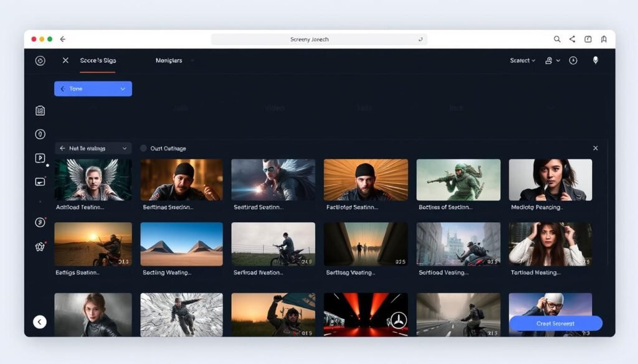Open the Scalect dropdown in the top bar
638x364 pixels.
(521, 60)
